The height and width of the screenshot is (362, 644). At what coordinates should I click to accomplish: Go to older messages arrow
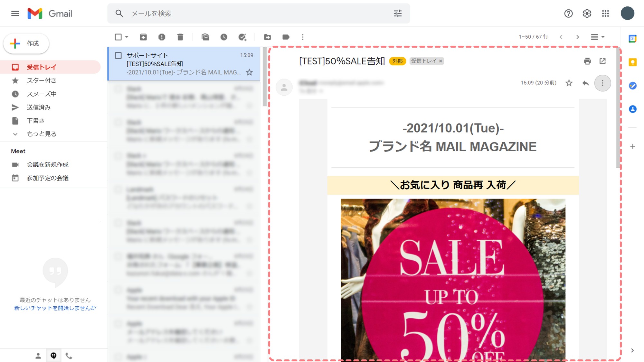[x=578, y=37]
